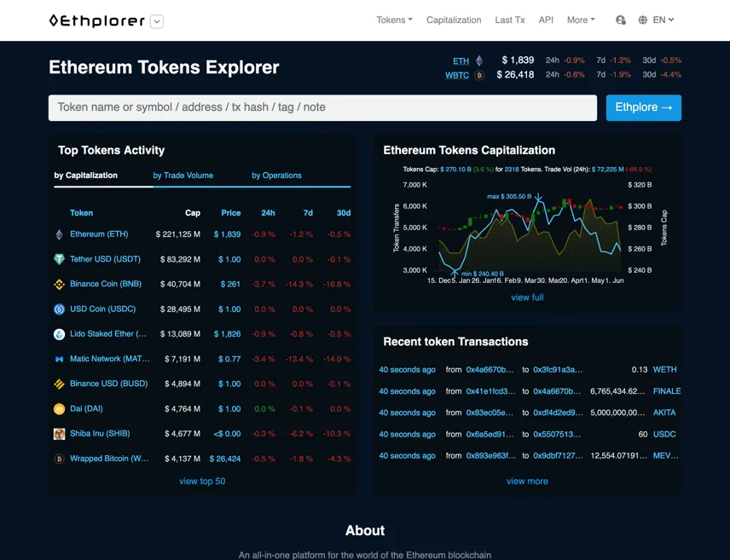The height and width of the screenshot is (560, 730).
Task: Click the Wrapped Bitcoin token icon
Action: 59,459
